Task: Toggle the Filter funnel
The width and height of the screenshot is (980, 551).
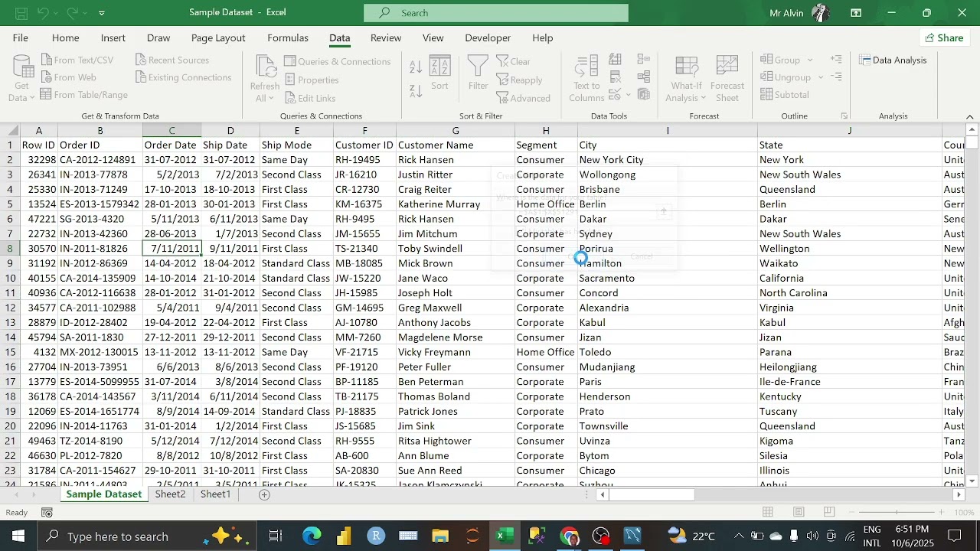Action: click(478, 73)
